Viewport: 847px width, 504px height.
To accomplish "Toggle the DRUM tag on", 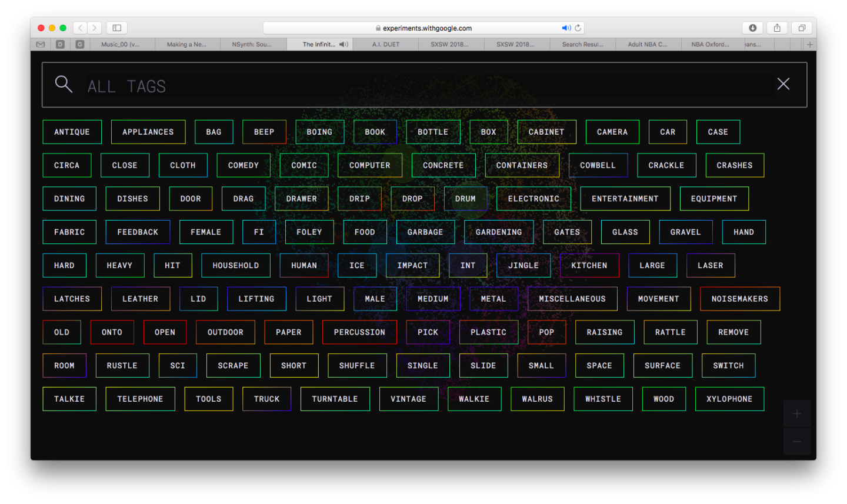I will coord(465,198).
